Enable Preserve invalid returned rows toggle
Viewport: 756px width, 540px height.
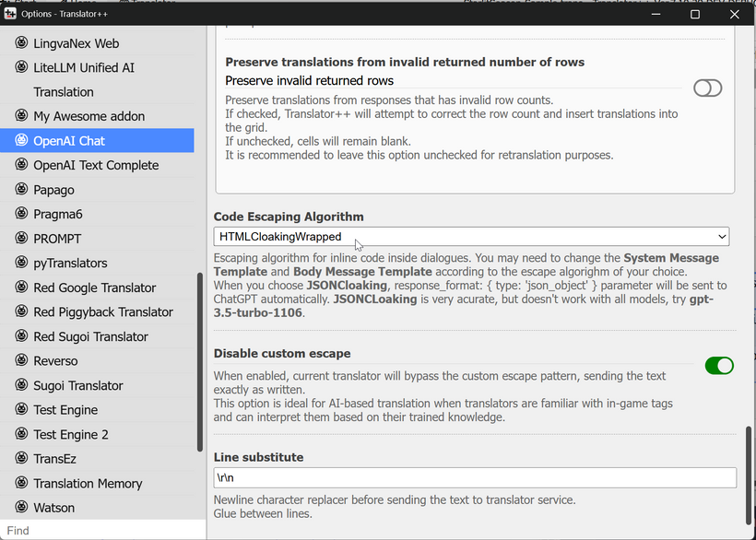(x=707, y=88)
